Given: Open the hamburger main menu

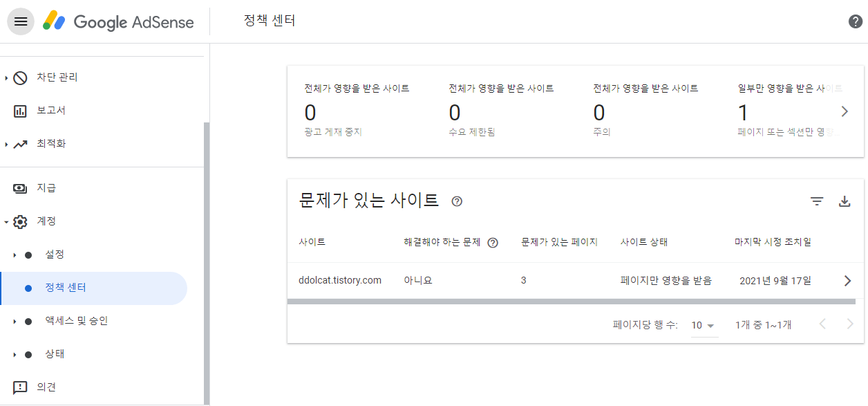Looking at the screenshot, I should (x=21, y=21).
